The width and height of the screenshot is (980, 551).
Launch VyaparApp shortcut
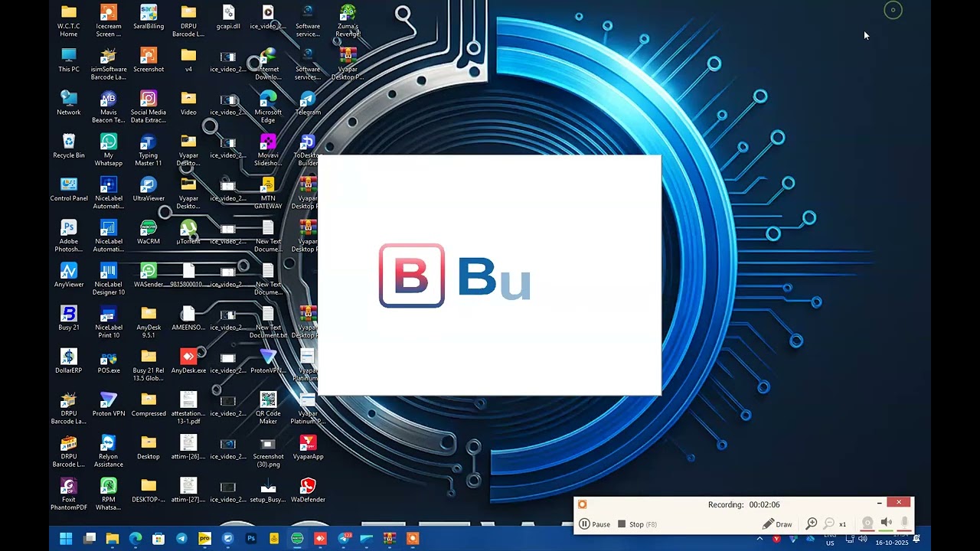[x=308, y=446]
